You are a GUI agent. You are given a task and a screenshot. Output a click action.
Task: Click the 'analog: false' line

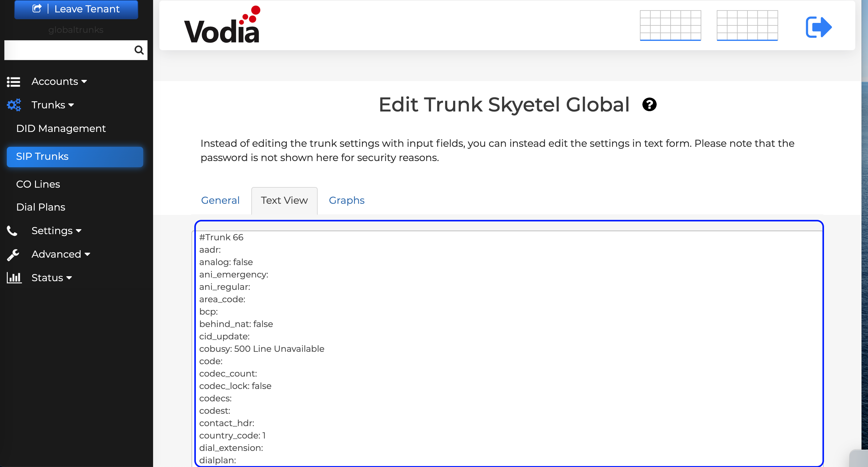(x=226, y=262)
